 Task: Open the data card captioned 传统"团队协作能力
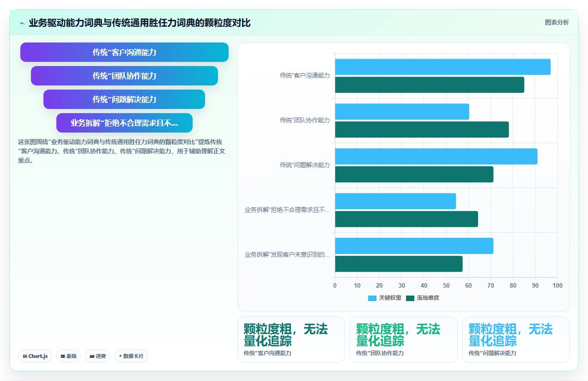pos(403,339)
